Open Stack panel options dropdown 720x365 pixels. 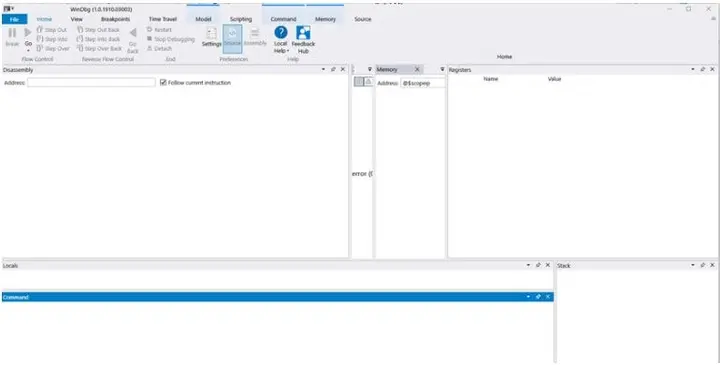pos(693,265)
